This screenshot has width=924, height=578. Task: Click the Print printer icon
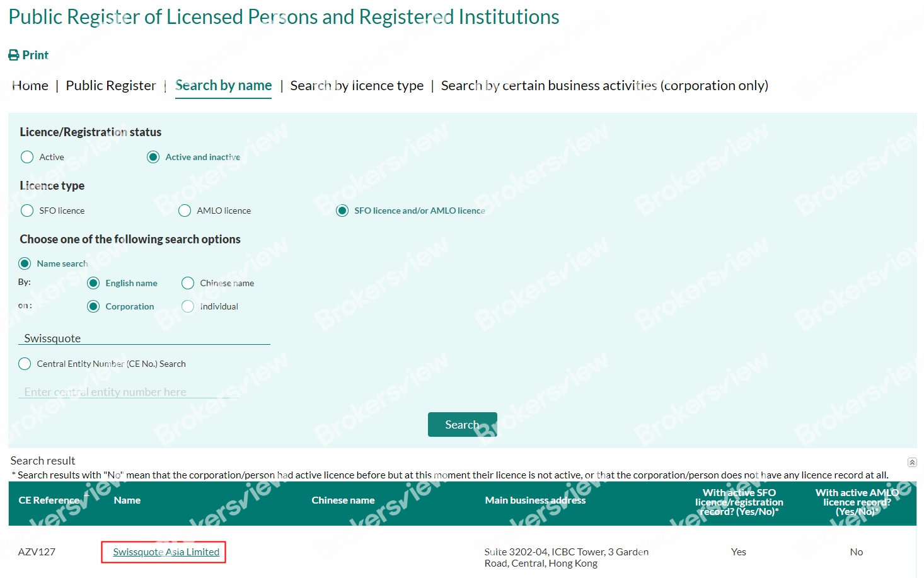coord(14,55)
